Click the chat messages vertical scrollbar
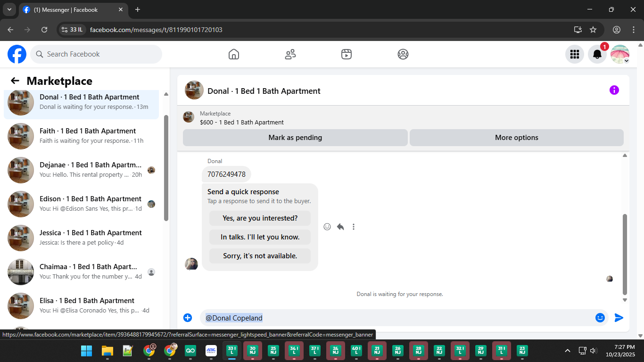 click(625, 255)
